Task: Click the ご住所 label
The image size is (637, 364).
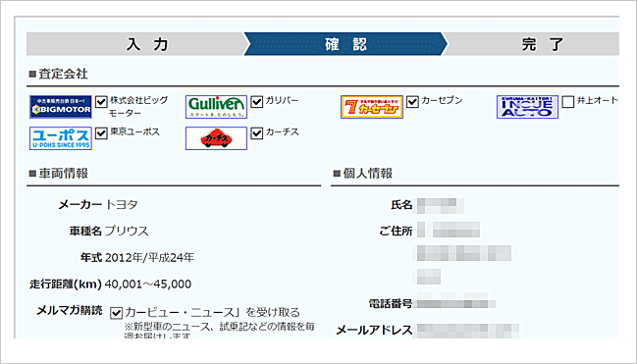Action: tap(396, 231)
